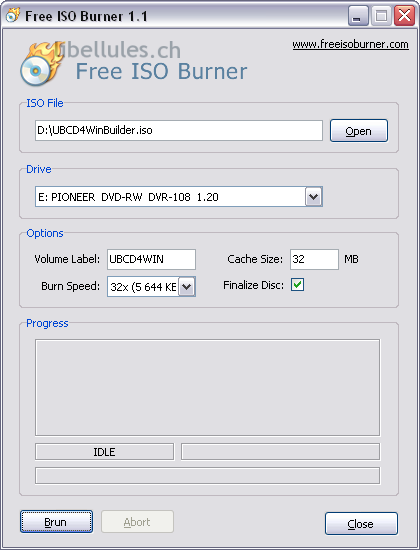This screenshot has width=420, height=550.
Task: Click the empty progress bar beside IDLE
Action: coord(280,451)
